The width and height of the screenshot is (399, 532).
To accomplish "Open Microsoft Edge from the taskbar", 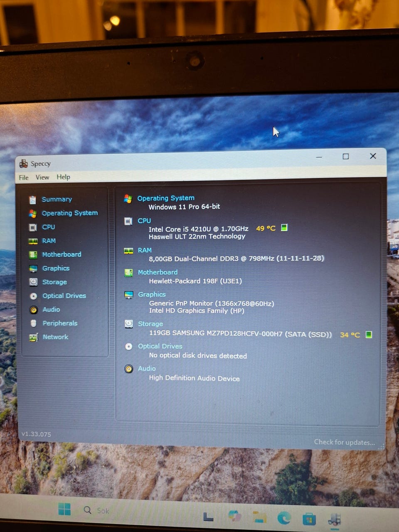I will pyautogui.click(x=284, y=518).
